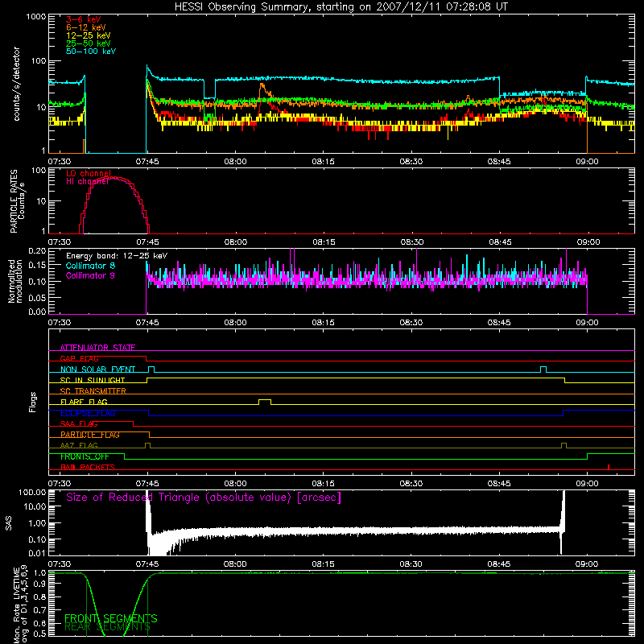Click the SC_IN_SUNLIGHT flag label
Screen dimensions: 644x644
pos(93,380)
